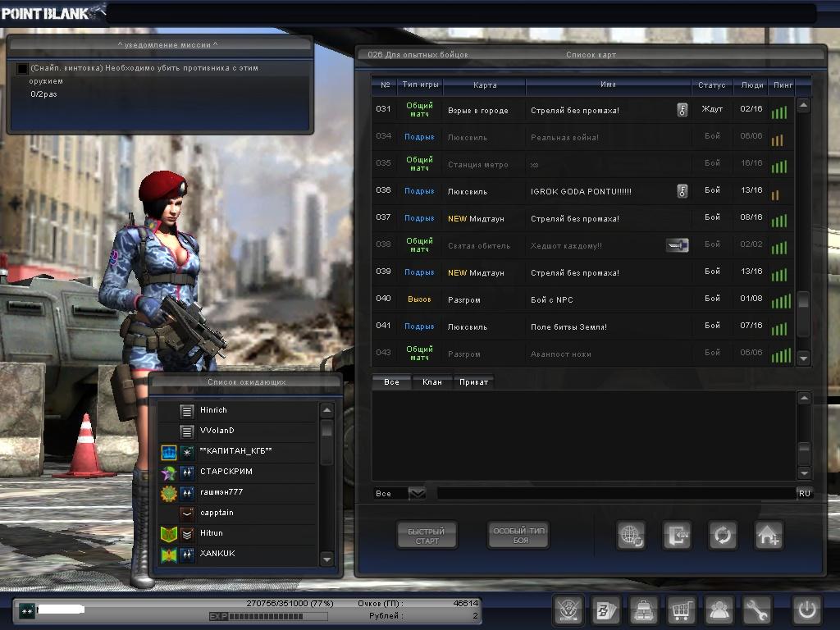Open settings with the wrench icon
The width and height of the screenshot is (840, 630).
pos(756,610)
